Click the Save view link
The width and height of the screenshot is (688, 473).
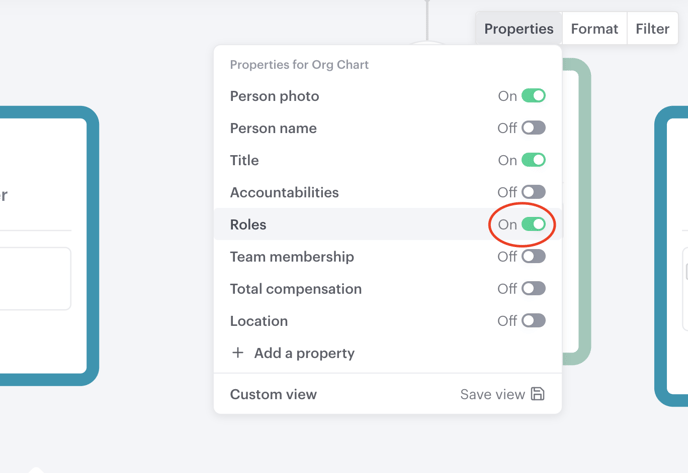click(492, 394)
